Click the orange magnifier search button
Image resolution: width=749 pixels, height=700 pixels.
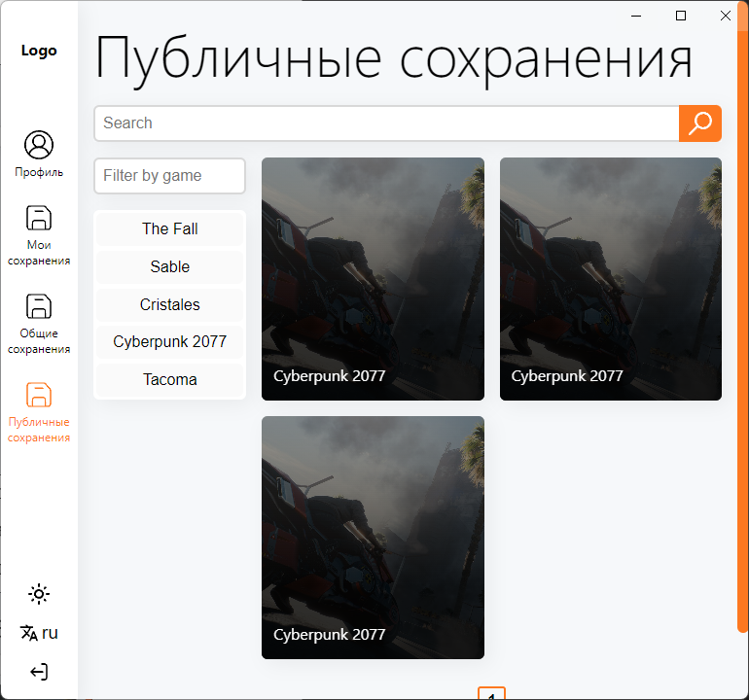point(699,123)
